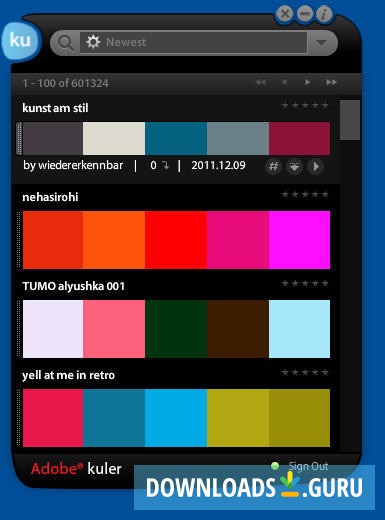Select the nehasirohi theme title
The height and width of the screenshot is (520, 385).
(x=50, y=197)
